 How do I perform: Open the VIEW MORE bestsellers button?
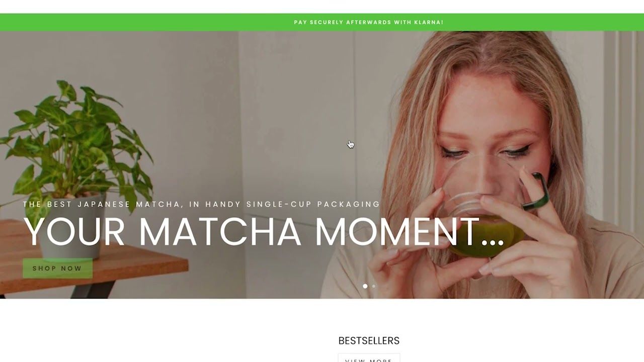coord(369,358)
